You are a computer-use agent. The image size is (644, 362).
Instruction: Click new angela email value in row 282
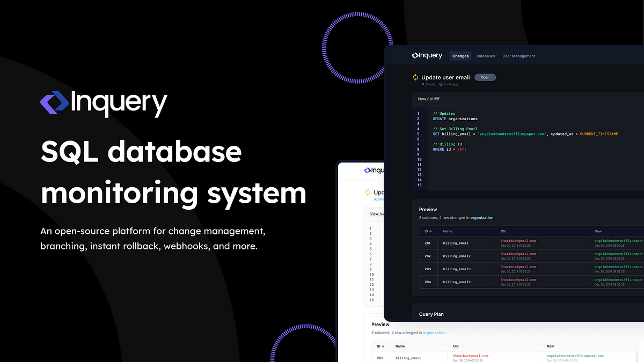[619, 254]
